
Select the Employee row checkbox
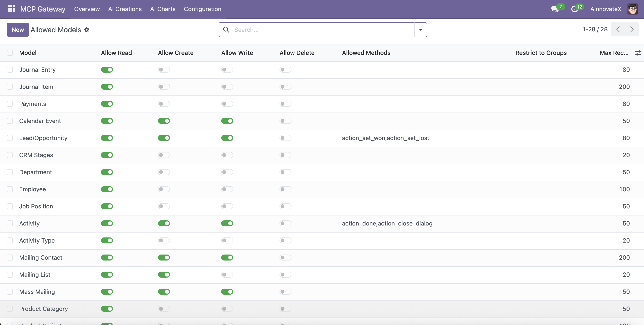(10, 189)
